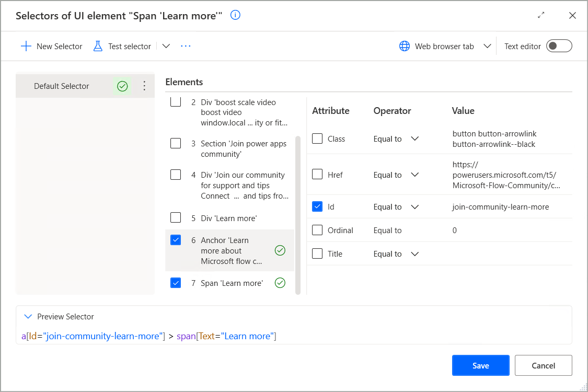Click the green checkmark on Span 'Learn more' row
This screenshot has height=392, width=588.
280,282
